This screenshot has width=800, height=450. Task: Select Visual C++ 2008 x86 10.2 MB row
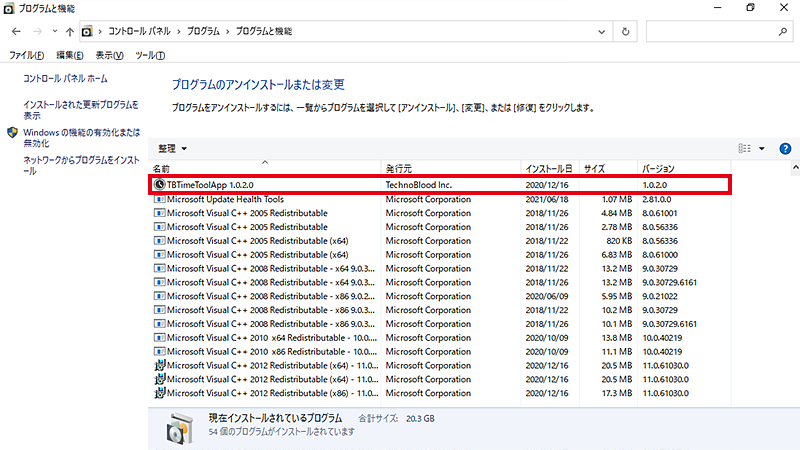pyautogui.click(x=440, y=310)
